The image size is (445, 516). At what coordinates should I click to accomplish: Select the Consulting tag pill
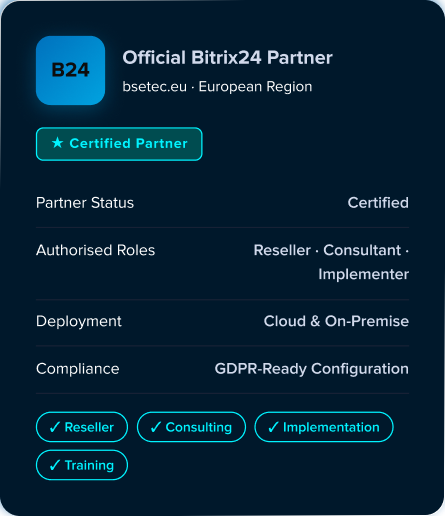click(191, 427)
